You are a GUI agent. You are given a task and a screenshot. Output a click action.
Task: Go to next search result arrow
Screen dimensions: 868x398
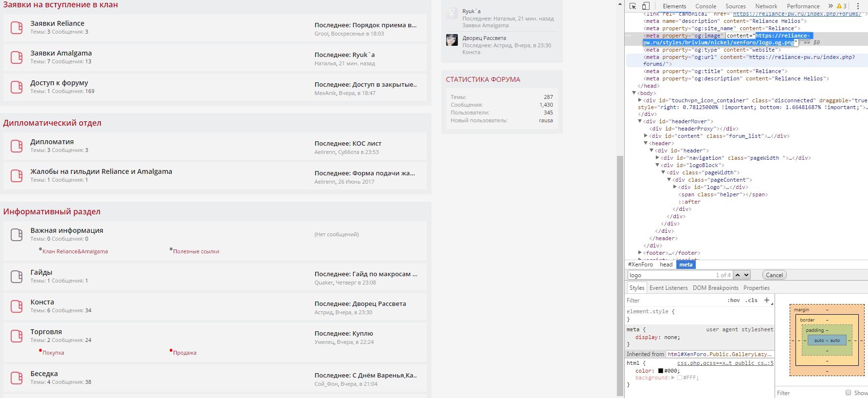tap(746, 275)
